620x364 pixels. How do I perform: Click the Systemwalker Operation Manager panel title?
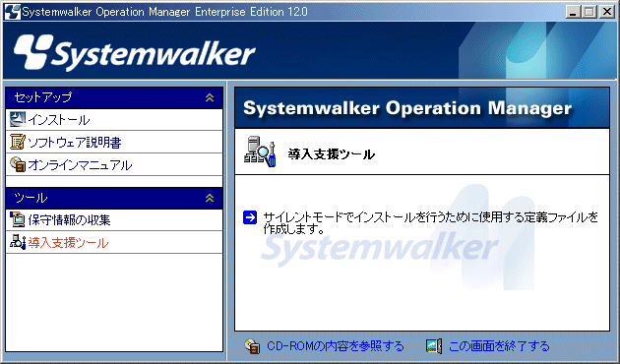[407, 108]
